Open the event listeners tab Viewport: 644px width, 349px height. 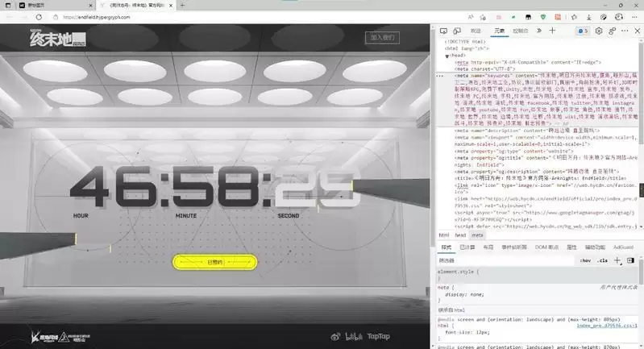pyautogui.click(x=513, y=247)
